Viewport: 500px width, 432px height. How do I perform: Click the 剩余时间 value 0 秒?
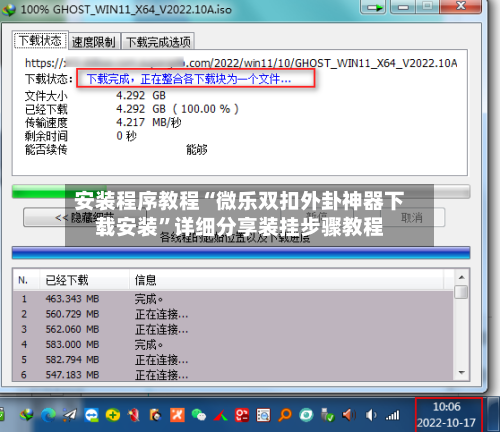coord(126,136)
